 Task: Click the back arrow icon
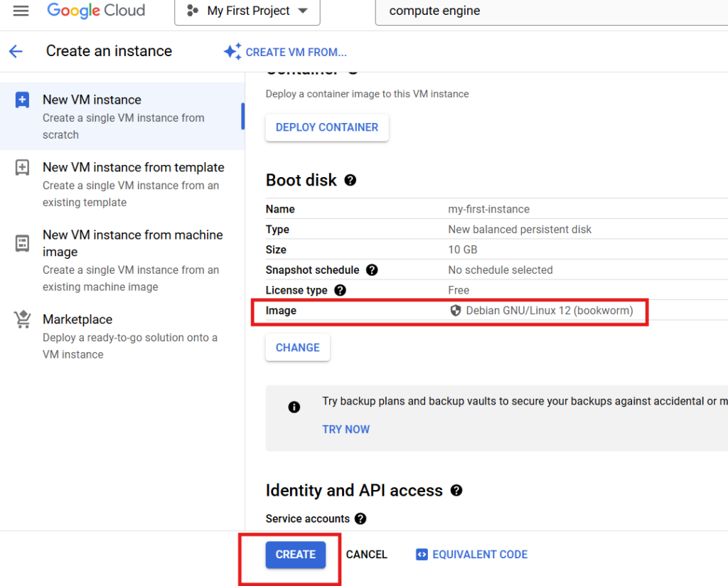[16, 51]
